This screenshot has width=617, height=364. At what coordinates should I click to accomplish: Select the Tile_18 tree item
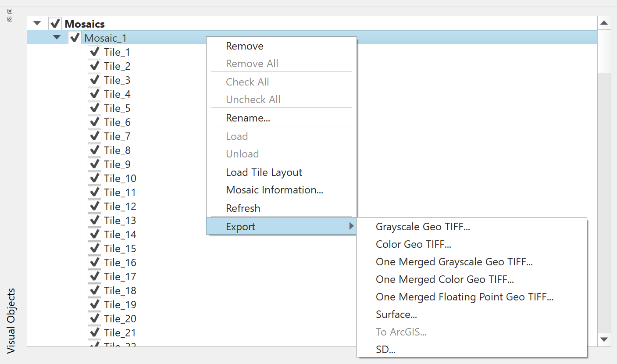click(120, 290)
